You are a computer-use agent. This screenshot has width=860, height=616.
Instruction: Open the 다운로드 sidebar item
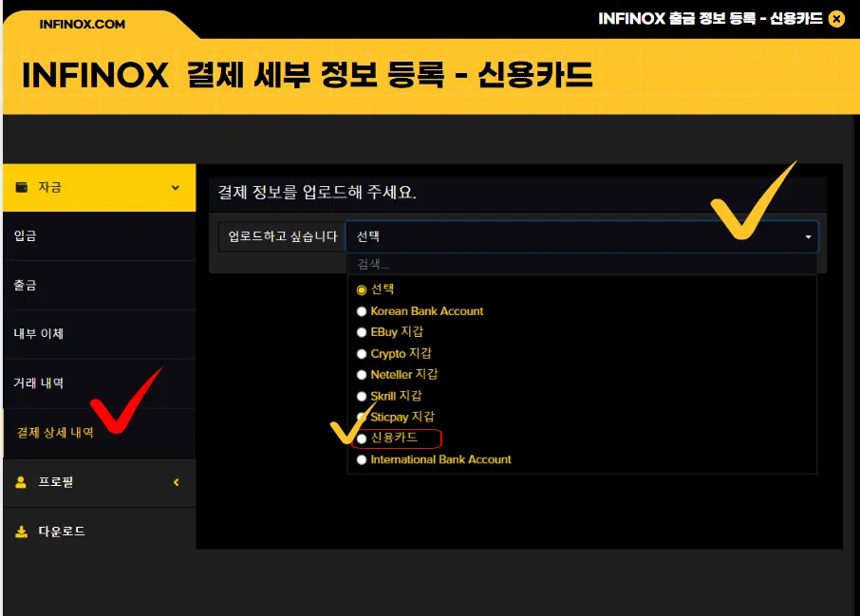point(100,532)
